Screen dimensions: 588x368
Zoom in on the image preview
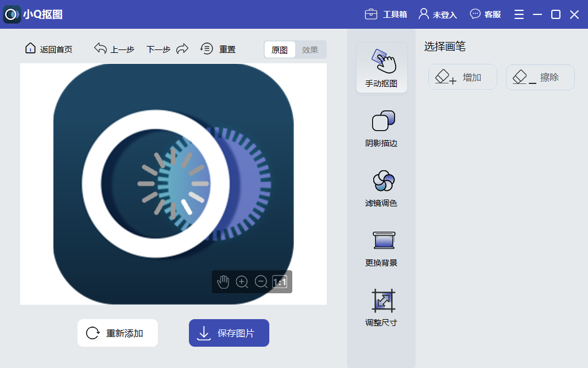[x=242, y=282]
